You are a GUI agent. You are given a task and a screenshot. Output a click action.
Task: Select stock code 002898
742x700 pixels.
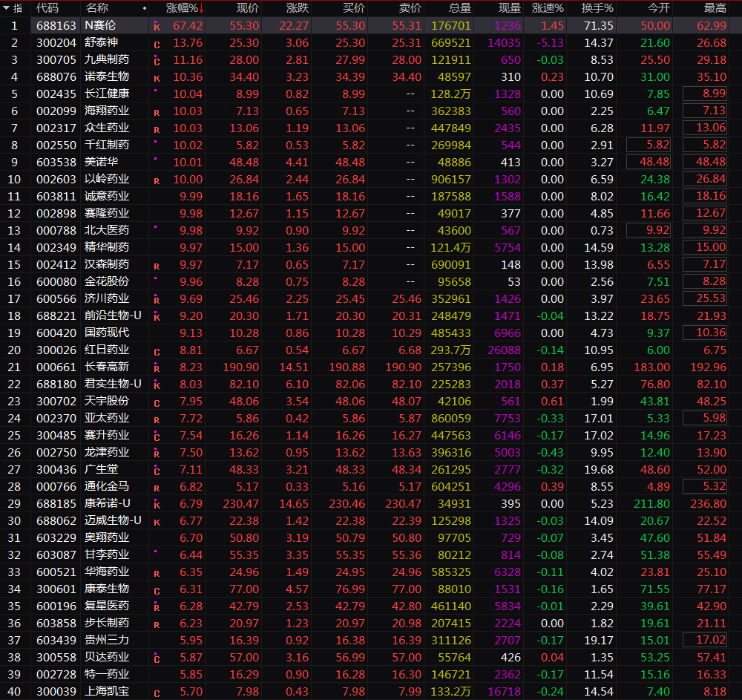pyautogui.click(x=56, y=214)
